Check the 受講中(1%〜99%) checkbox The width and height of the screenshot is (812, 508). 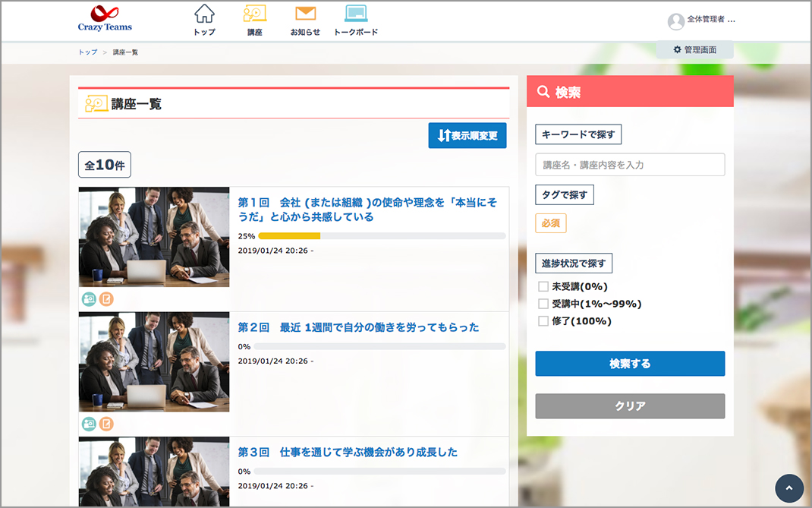[x=543, y=304]
